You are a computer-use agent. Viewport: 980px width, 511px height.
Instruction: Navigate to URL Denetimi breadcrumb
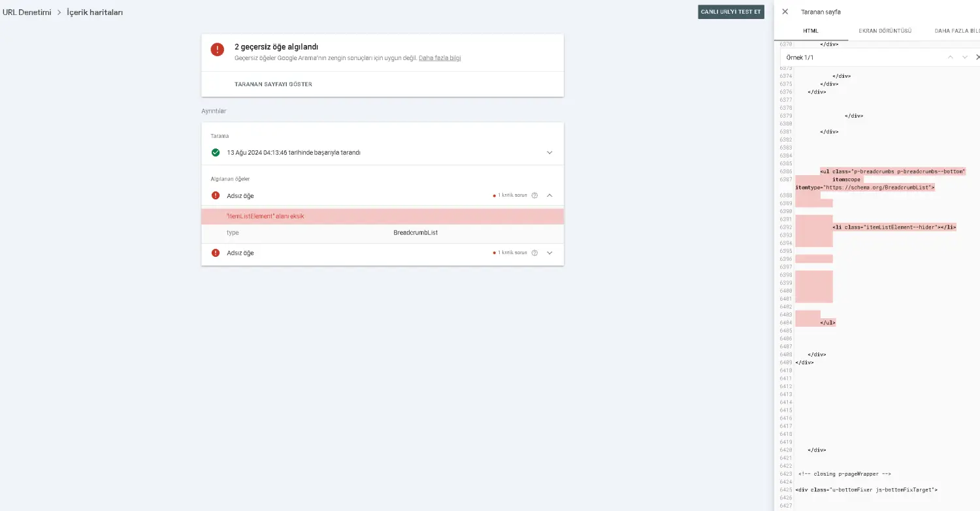click(x=27, y=12)
